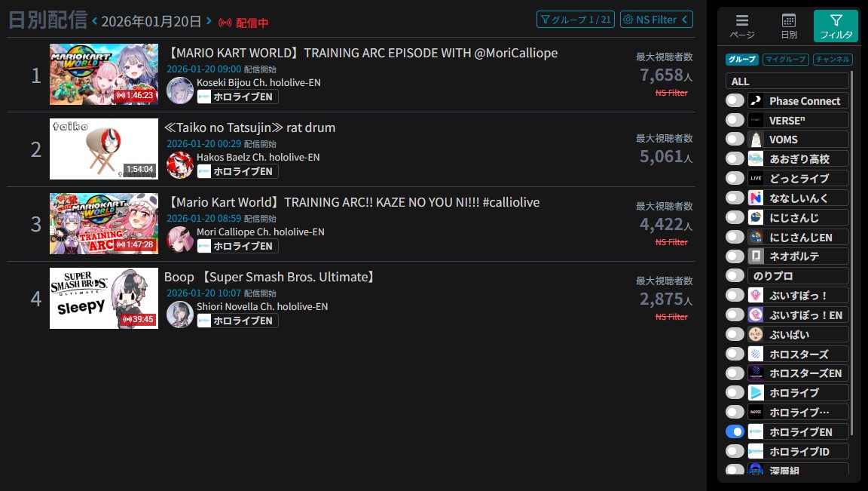Screen dimensions: 868x491
Task: Open Hakos Baelz Ch. channel link
Action: [258, 158]
